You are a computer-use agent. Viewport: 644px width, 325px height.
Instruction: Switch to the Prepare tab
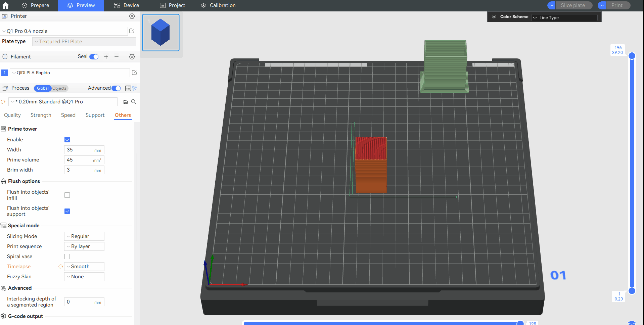(35, 5)
